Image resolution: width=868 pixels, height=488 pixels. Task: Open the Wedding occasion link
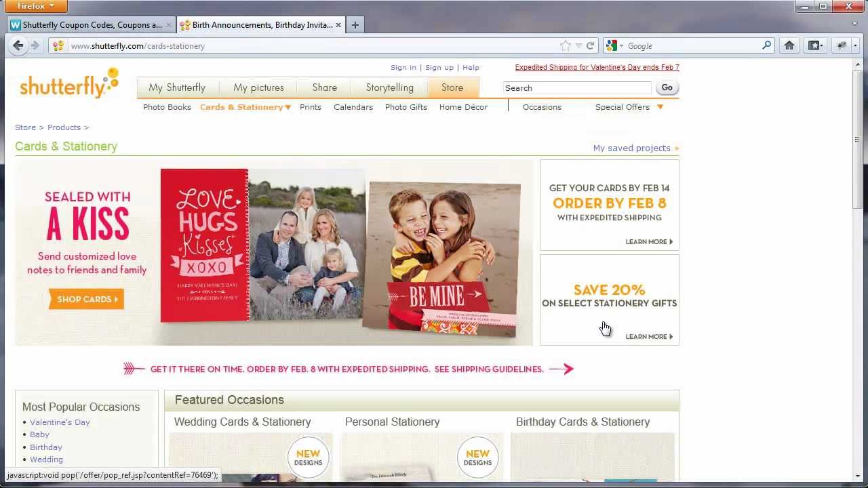coord(46,460)
